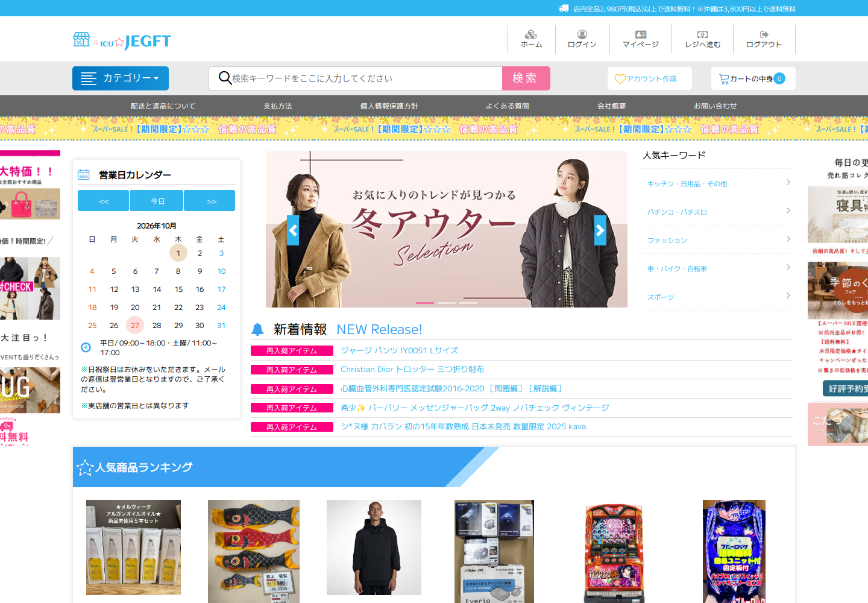Click the calendar icon by 営業日カレンダー
This screenshot has width=868, height=603.
(84, 175)
